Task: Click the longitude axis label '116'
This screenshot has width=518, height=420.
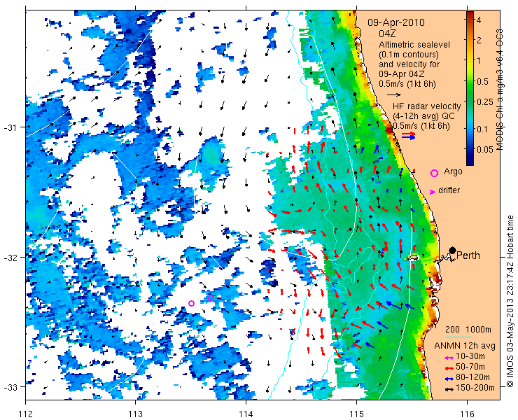Action: pyautogui.click(x=467, y=414)
